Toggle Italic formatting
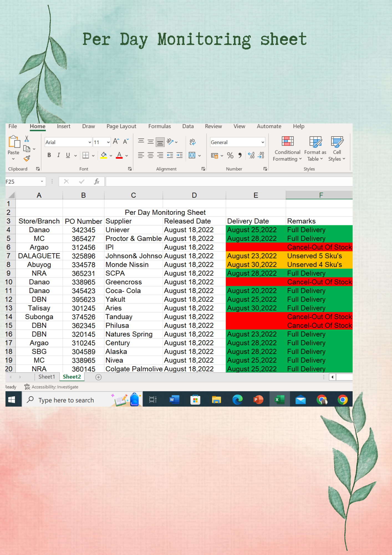Viewport: 392px width, 555px height. pyautogui.click(x=58, y=155)
